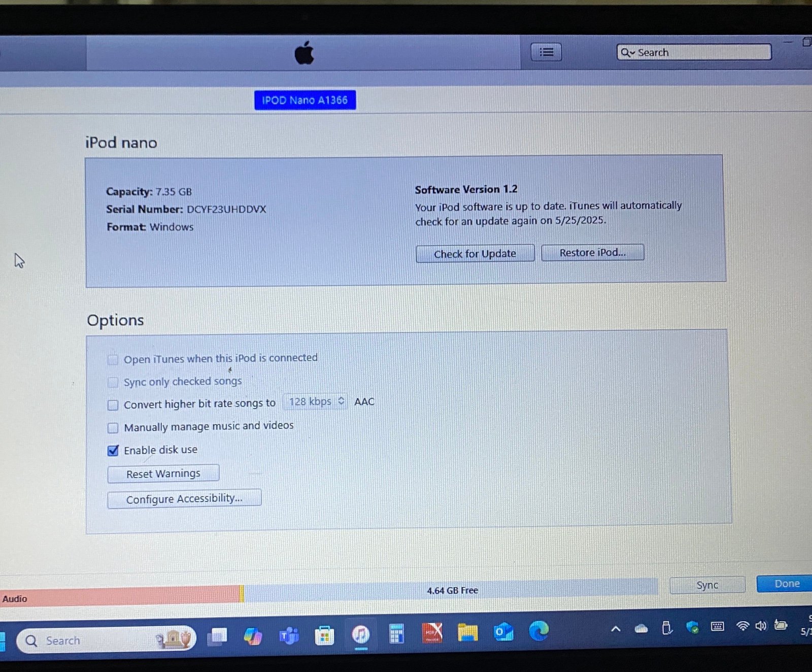812x672 pixels.
Task: Toggle Sync only checked songs checkbox
Action: (113, 382)
